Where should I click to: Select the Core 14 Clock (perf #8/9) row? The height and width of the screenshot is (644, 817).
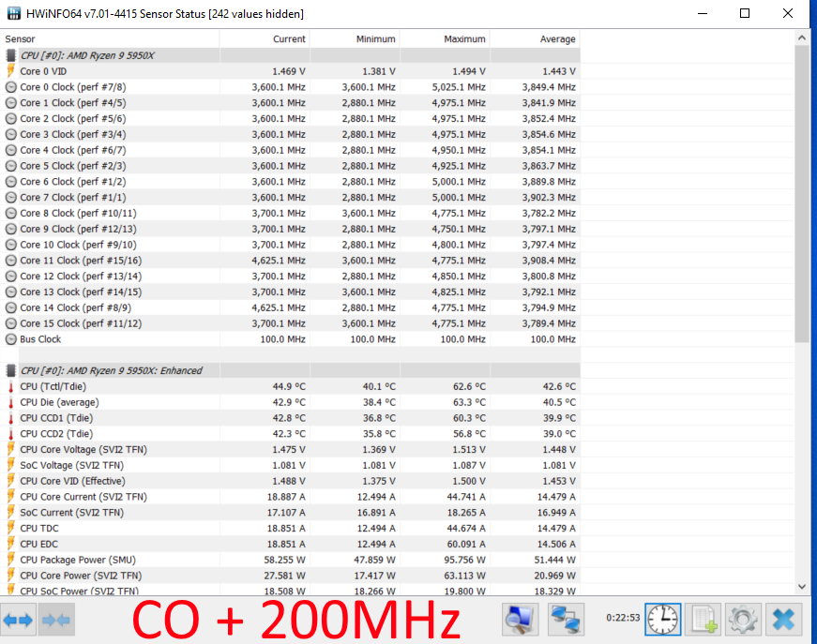[290, 307]
